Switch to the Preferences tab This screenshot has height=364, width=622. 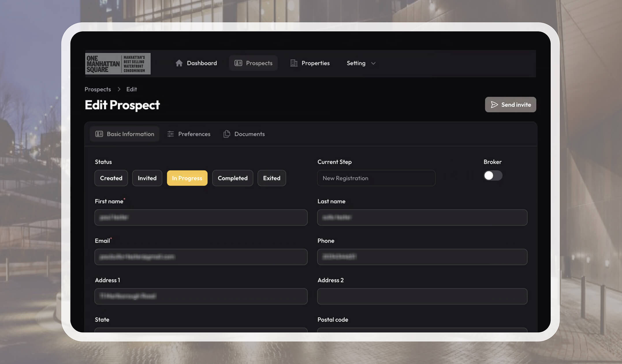point(194,134)
